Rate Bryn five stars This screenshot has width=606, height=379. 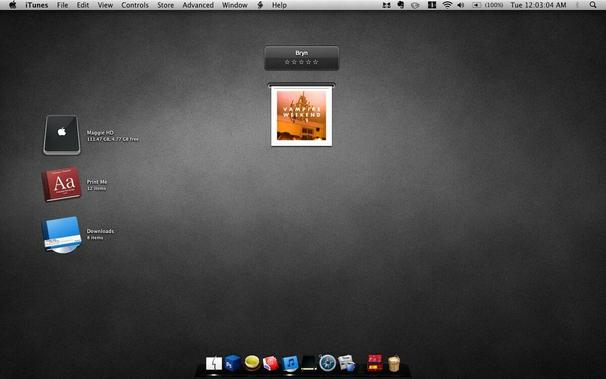click(x=316, y=62)
